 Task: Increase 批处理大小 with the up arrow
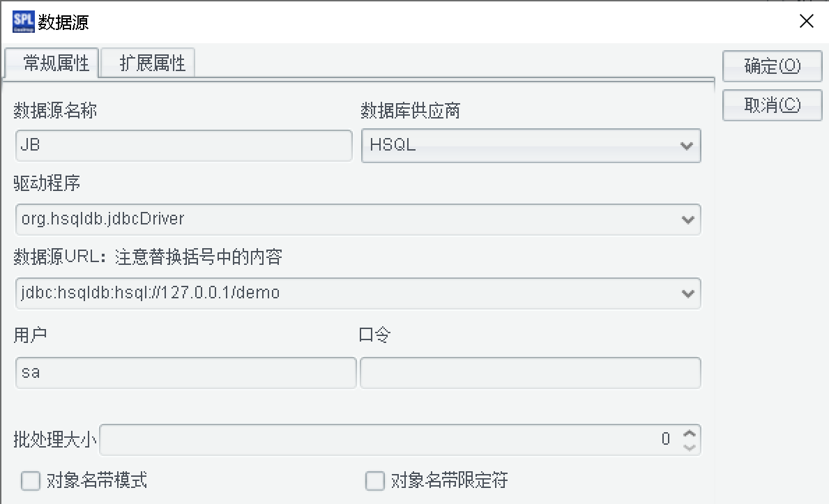[x=690, y=433]
